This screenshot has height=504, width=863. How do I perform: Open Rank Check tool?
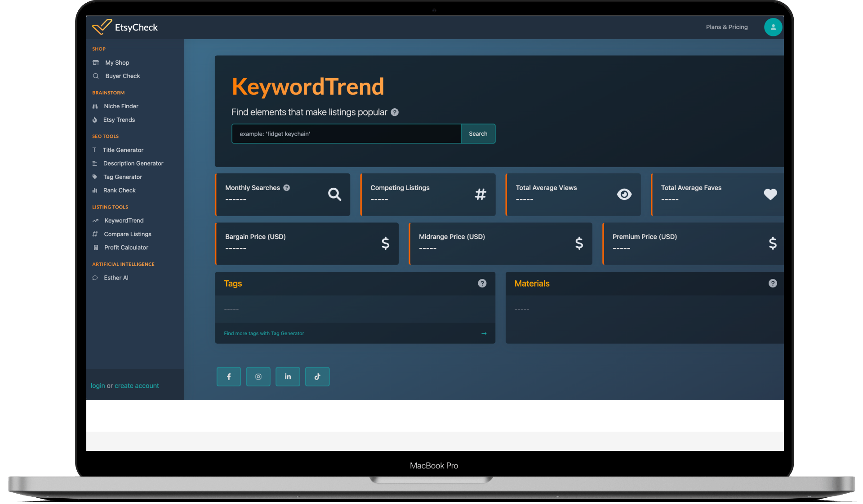[120, 190]
